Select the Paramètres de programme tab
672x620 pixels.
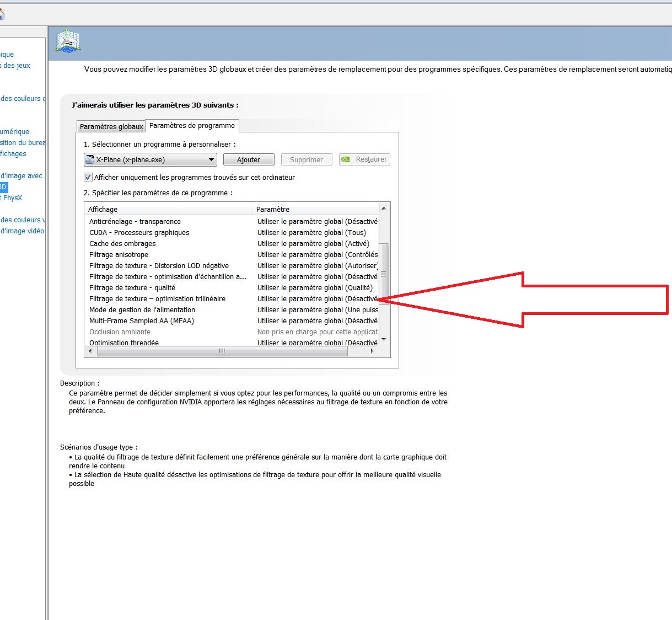click(x=192, y=126)
